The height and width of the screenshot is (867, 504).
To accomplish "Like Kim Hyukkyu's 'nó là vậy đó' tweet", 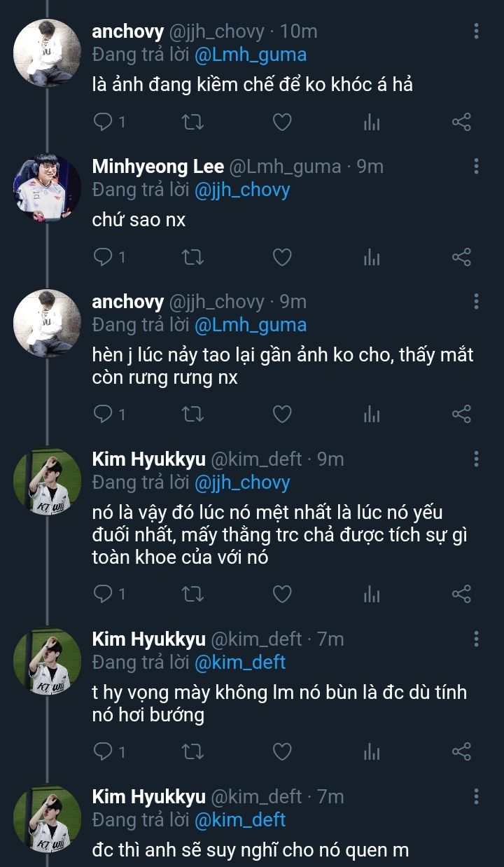I will coord(281,594).
